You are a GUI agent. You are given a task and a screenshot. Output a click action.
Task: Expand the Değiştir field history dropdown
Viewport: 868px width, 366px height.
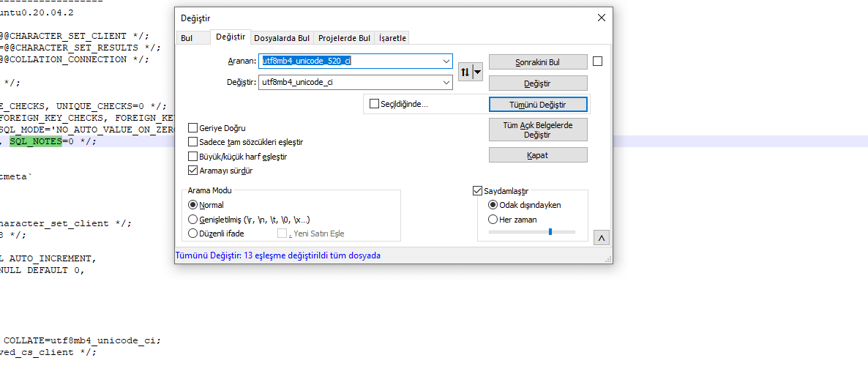tap(446, 83)
